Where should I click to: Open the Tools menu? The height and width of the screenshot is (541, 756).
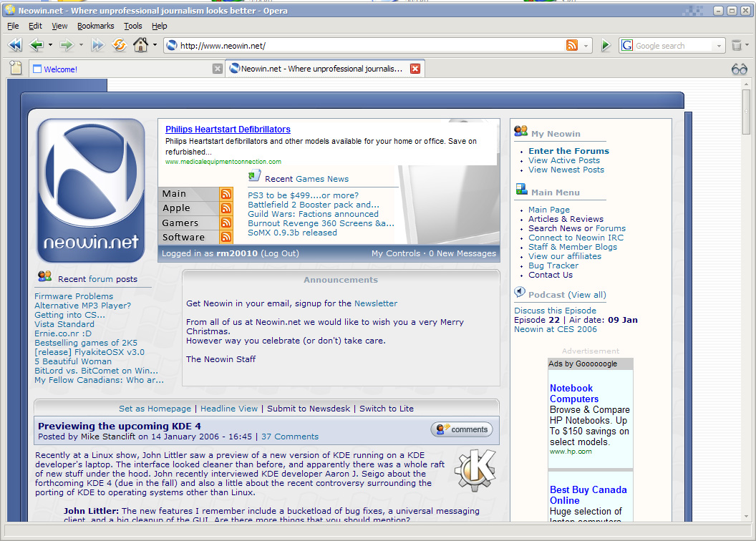click(x=132, y=26)
